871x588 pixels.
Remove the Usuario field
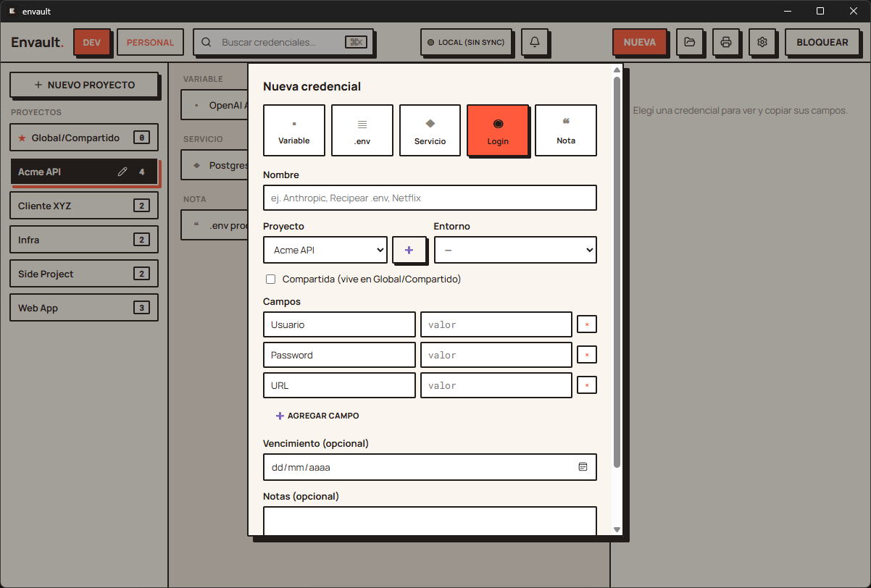pos(587,324)
